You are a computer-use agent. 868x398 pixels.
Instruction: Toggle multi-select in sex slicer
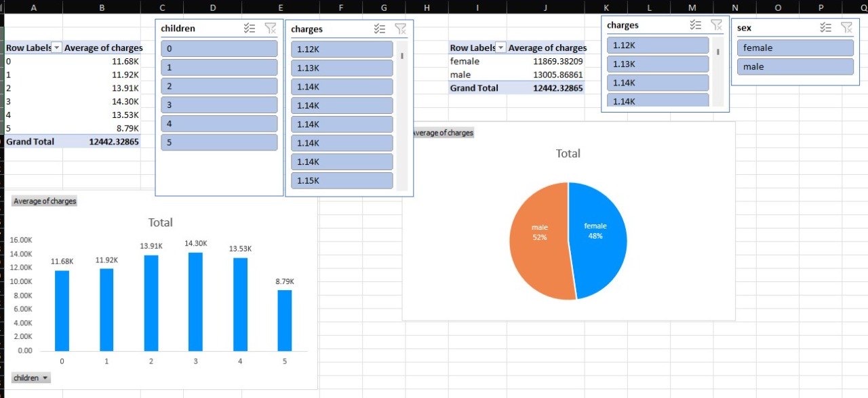point(825,28)
